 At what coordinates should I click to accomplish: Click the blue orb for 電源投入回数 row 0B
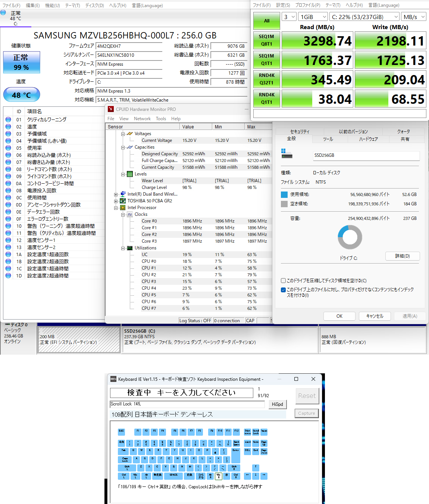click(8, 190)
